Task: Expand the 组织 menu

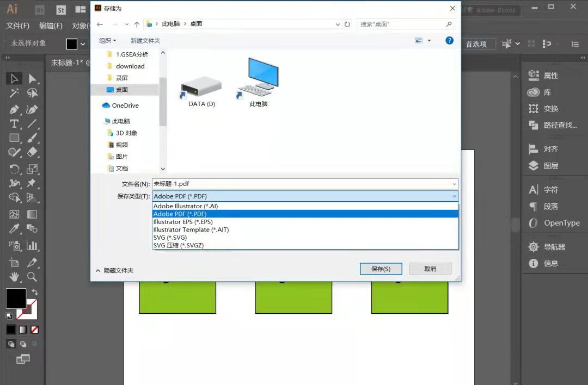Action: coord(107,40)
